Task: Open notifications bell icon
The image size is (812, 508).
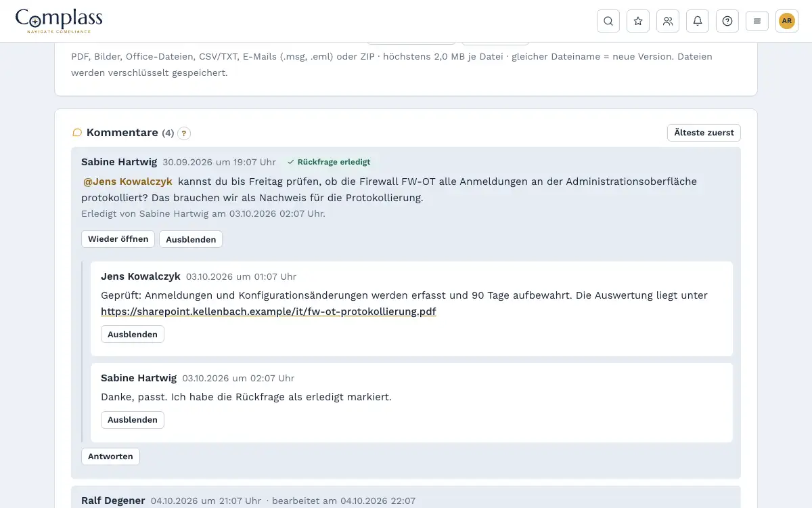Action: [698, 21]
